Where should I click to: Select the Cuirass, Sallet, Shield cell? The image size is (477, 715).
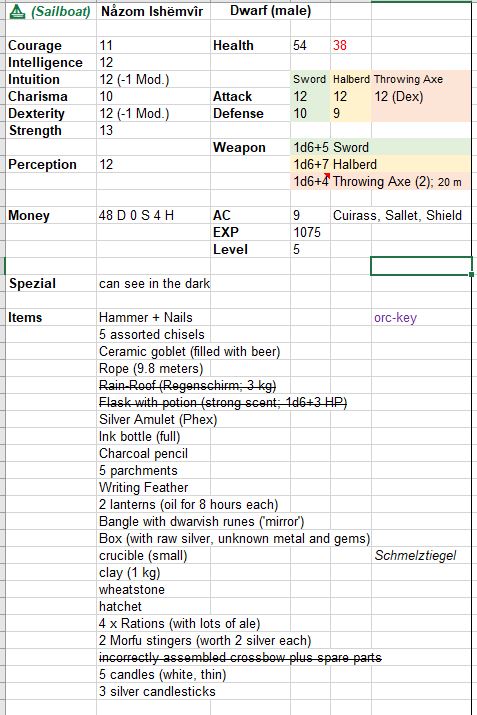397,215
